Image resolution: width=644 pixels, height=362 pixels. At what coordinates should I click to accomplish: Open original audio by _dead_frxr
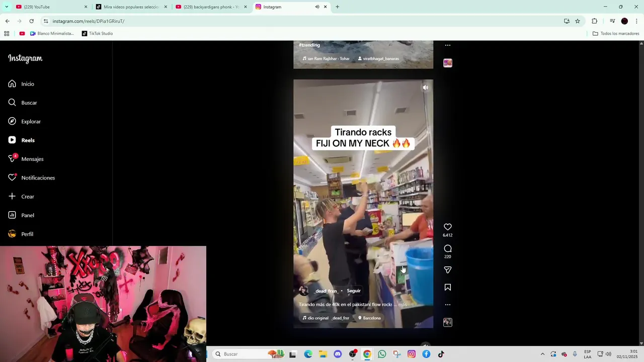tap(326, 318)
